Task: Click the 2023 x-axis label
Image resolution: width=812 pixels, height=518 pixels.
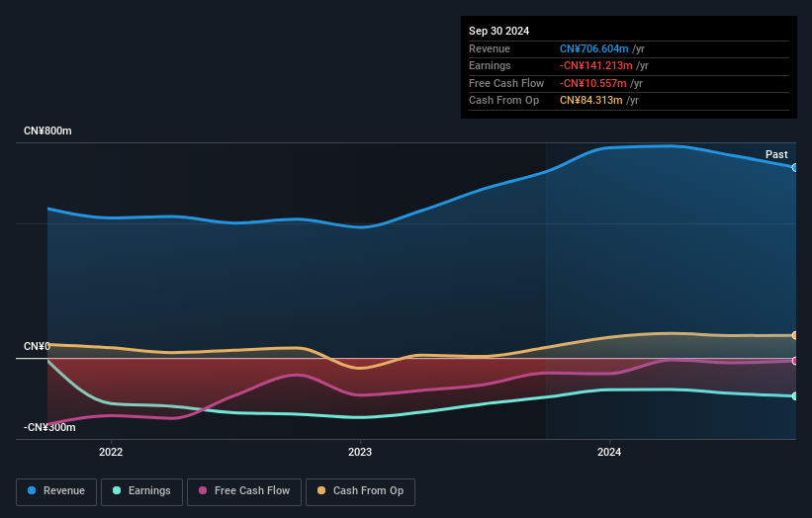Action: tap(360, 452)
